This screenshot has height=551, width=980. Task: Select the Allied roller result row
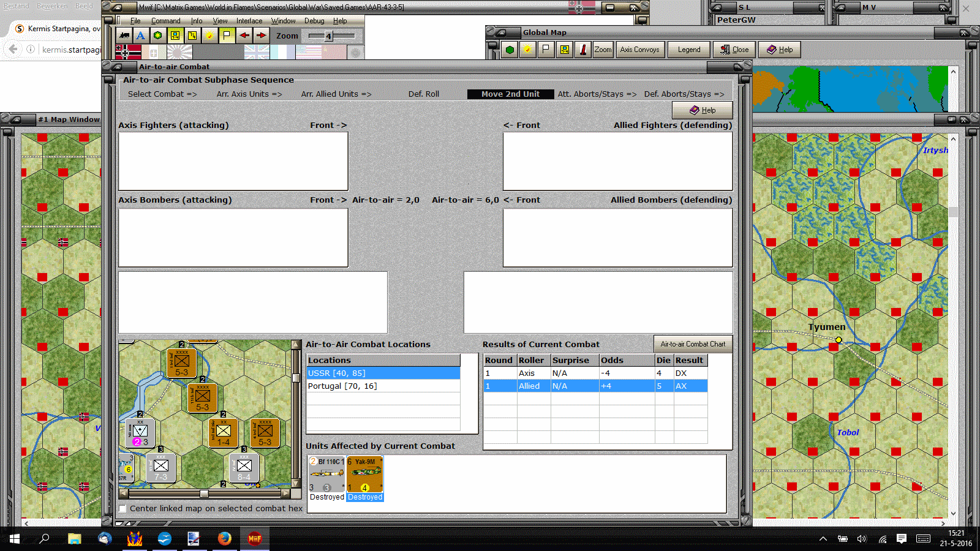[595, 386]
